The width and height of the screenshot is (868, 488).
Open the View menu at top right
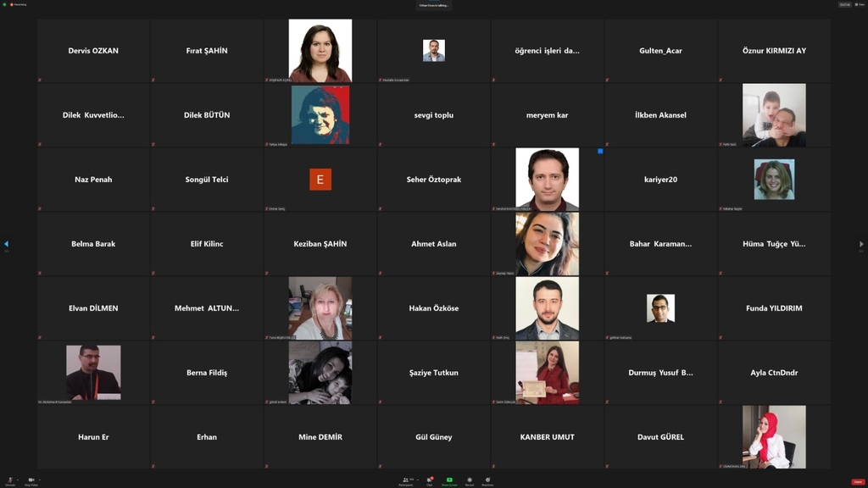point(860,4)
